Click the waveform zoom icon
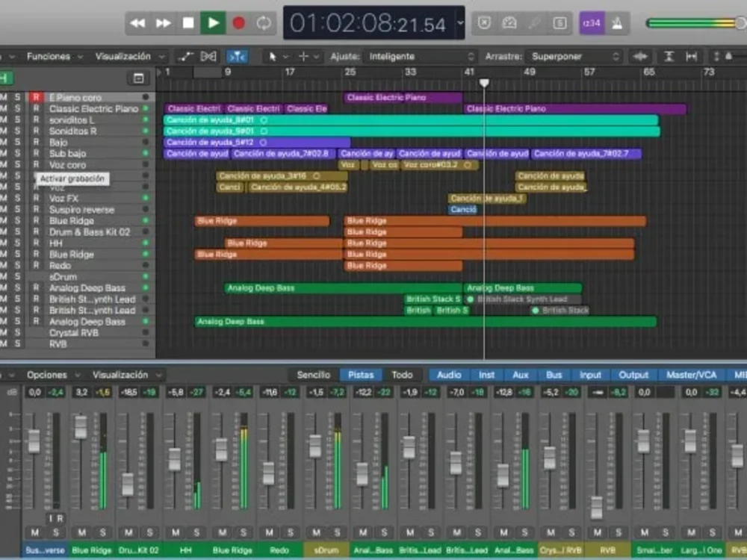The width and height of the screenshot is (747, 560). point(640,57)
